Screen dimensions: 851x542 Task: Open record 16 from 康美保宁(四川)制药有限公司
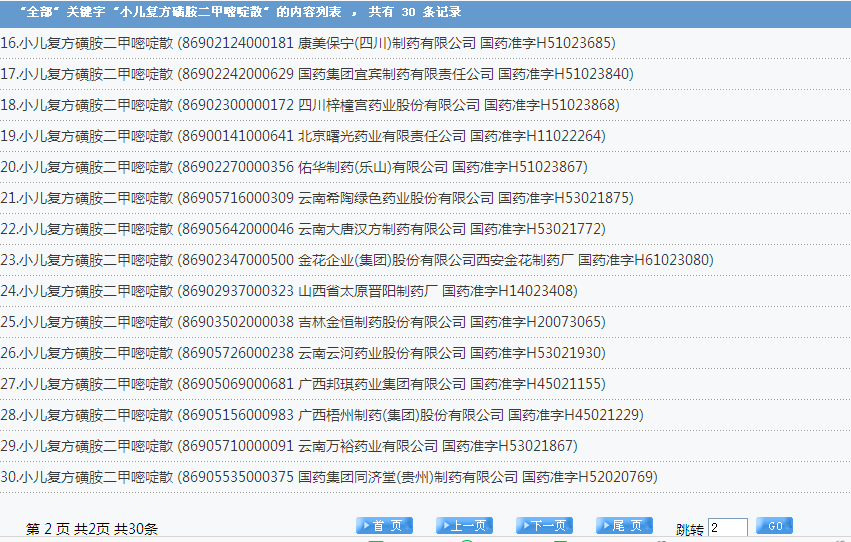(307, 43)
